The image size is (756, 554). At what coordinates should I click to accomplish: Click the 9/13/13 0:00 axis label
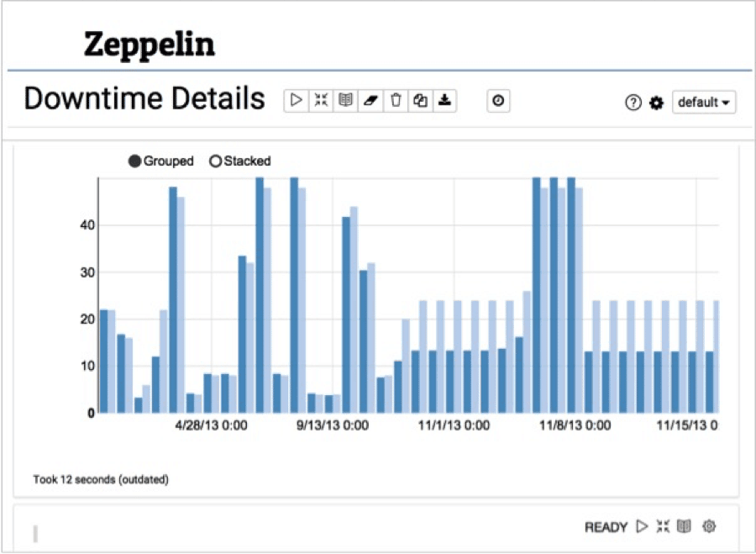[333, 425]
